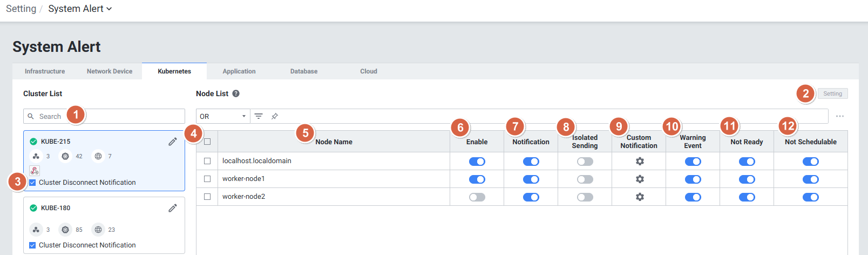868x255 pixels.
Task: Click the pin icon in filter bar
Action: pos(275,116)
